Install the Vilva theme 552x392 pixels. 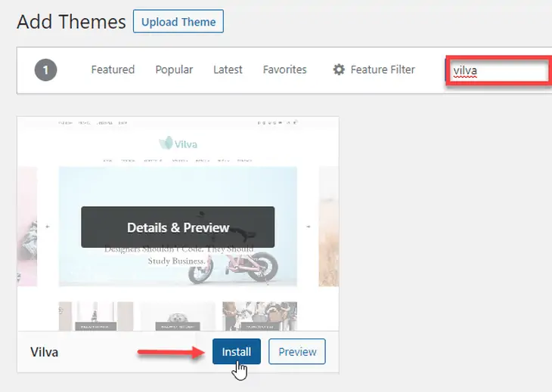[237, 351]
